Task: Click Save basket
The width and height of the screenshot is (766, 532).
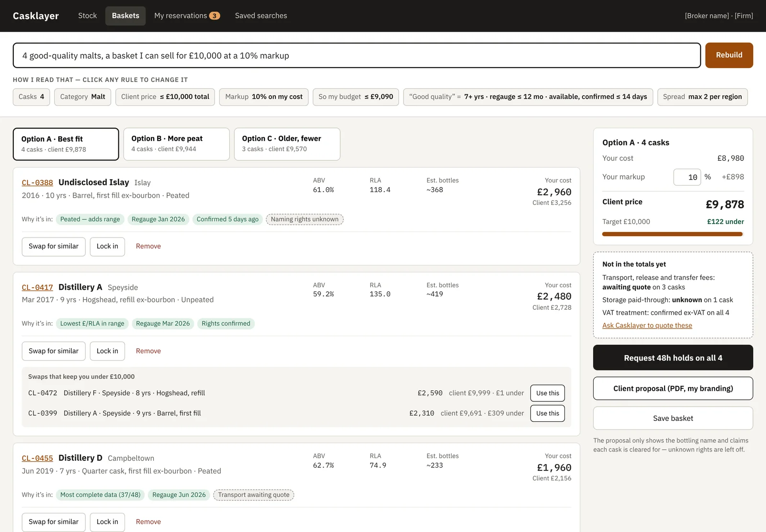Action: pos(673,418)
